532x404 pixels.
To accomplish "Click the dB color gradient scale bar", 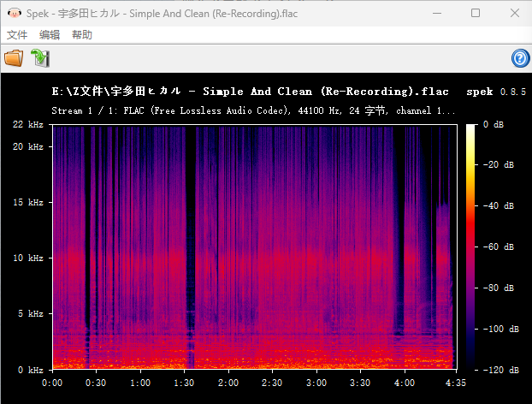I will [x=472, y=247].
